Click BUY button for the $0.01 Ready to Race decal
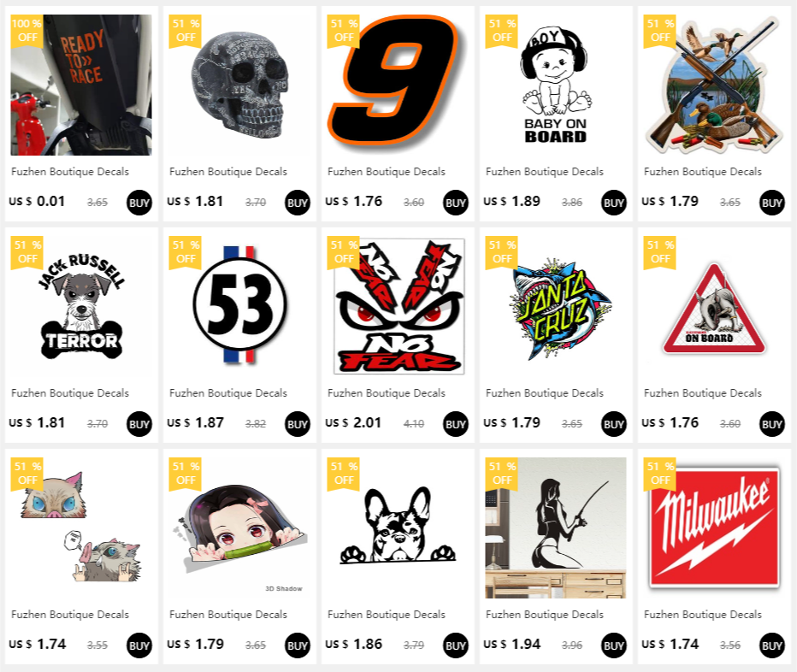797x672 pixels. [x=139, y=203]
